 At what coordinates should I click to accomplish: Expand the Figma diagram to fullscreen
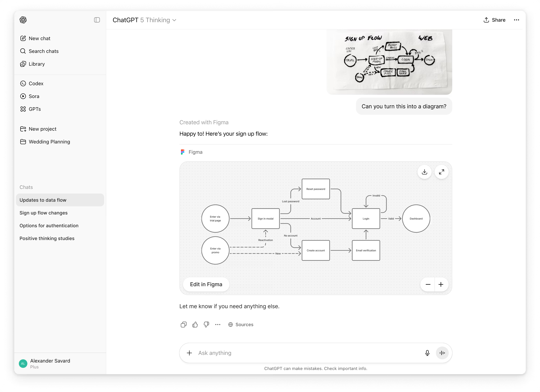442,172
